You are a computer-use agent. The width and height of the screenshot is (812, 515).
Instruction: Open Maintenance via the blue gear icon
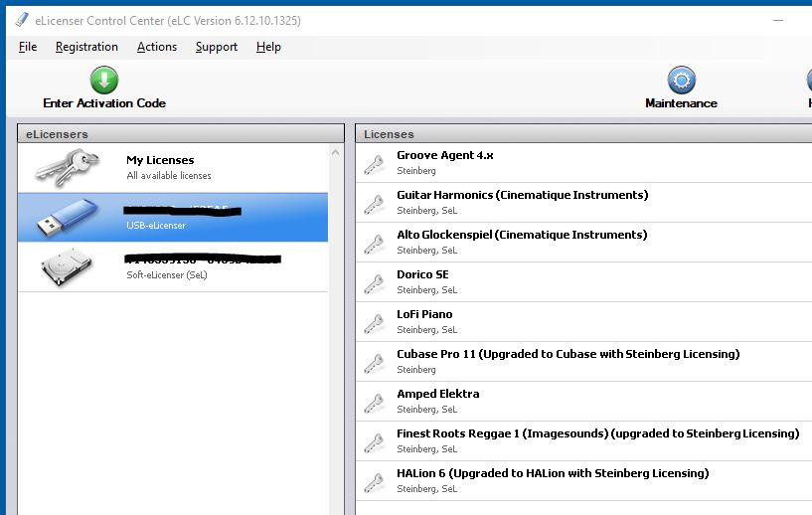[x=681, y=80]
